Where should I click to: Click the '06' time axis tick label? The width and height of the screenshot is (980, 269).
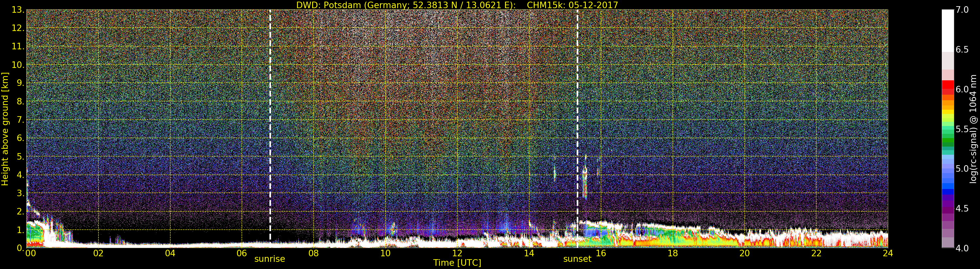[x=242, y=253]
